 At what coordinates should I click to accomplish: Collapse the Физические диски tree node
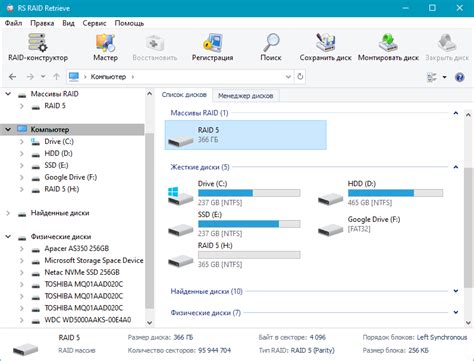8,237
